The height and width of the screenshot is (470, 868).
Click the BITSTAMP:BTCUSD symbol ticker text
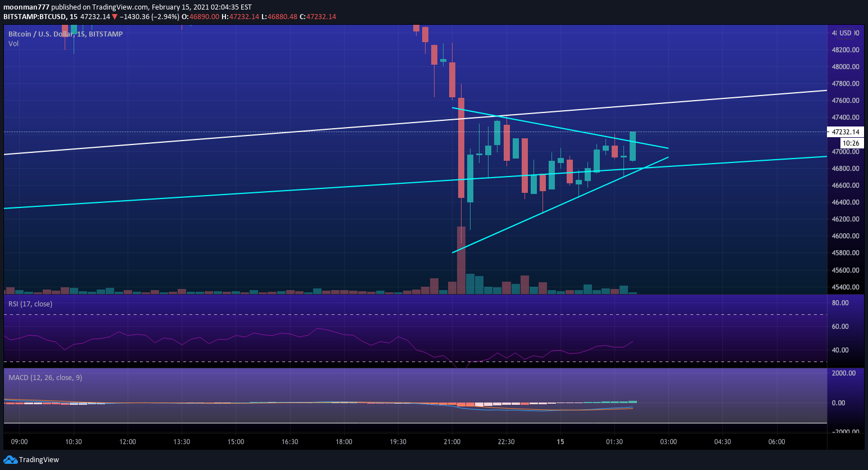35,17
